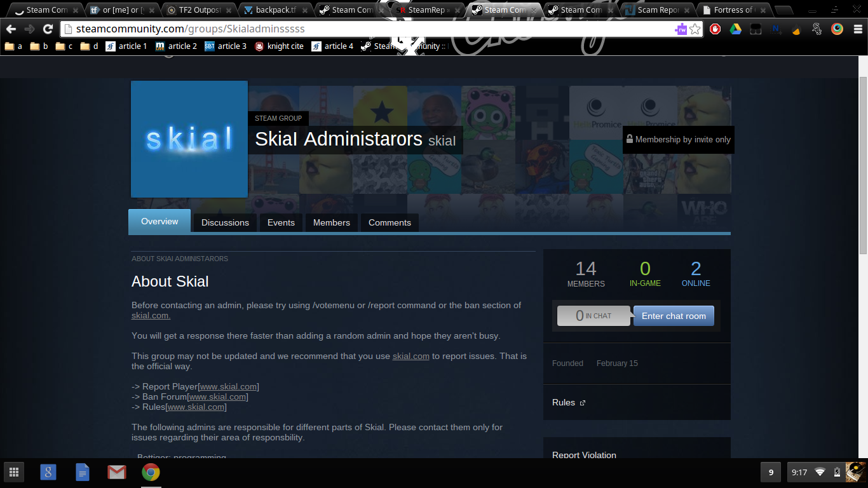Click the AdBlock stop-hand extension icon
The image size is (868, 488).
click(715, 29)
